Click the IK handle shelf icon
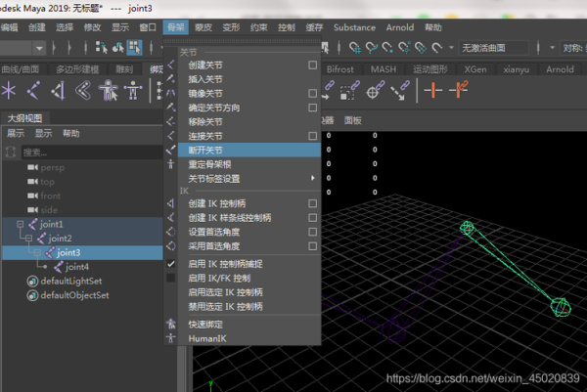This screenshot has height=392, width=587. [58, 91]
